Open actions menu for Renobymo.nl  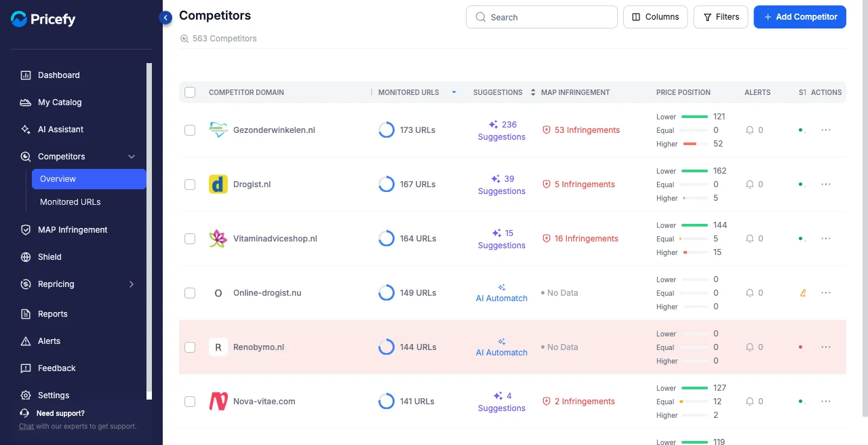tap(826, 347)
